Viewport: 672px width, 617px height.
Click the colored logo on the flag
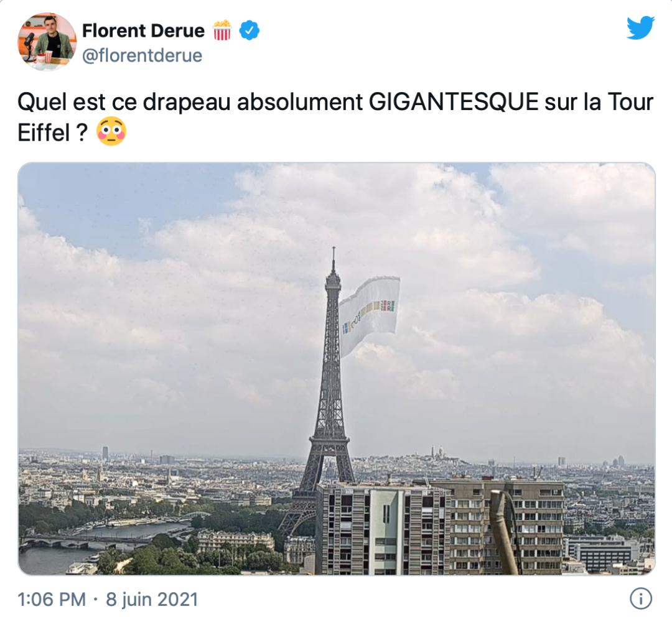368,316
